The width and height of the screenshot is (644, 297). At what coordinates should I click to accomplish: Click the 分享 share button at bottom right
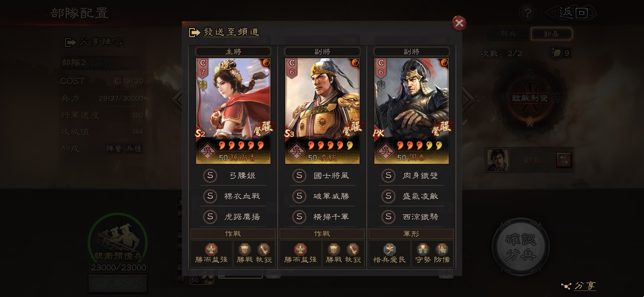578,285
